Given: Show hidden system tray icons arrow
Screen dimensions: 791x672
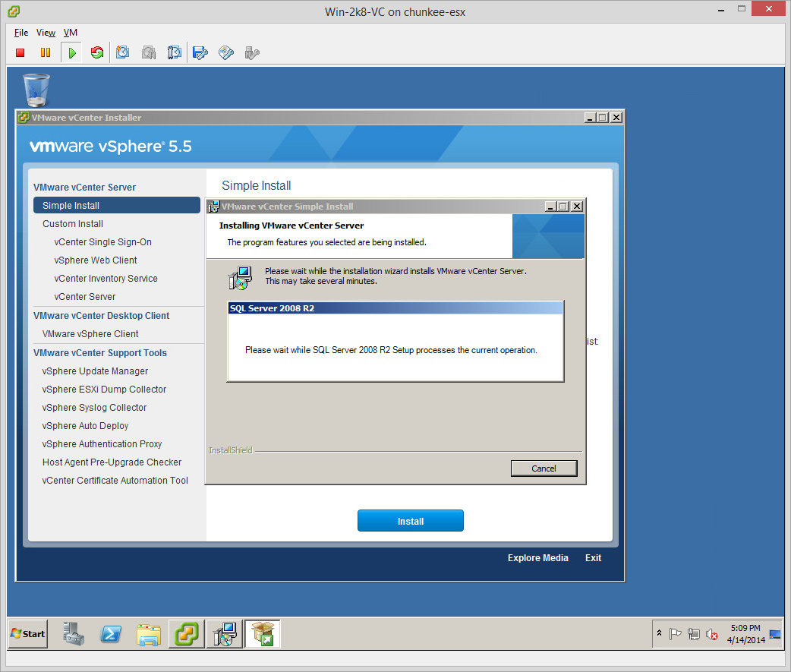Looking at the screenshot, I should [x=659, y=633].
